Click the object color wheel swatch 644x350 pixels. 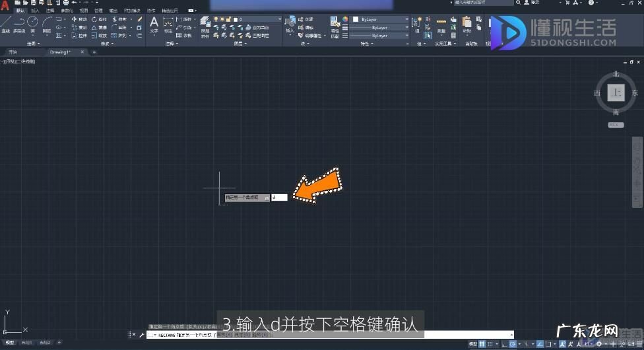click(345, 19)
